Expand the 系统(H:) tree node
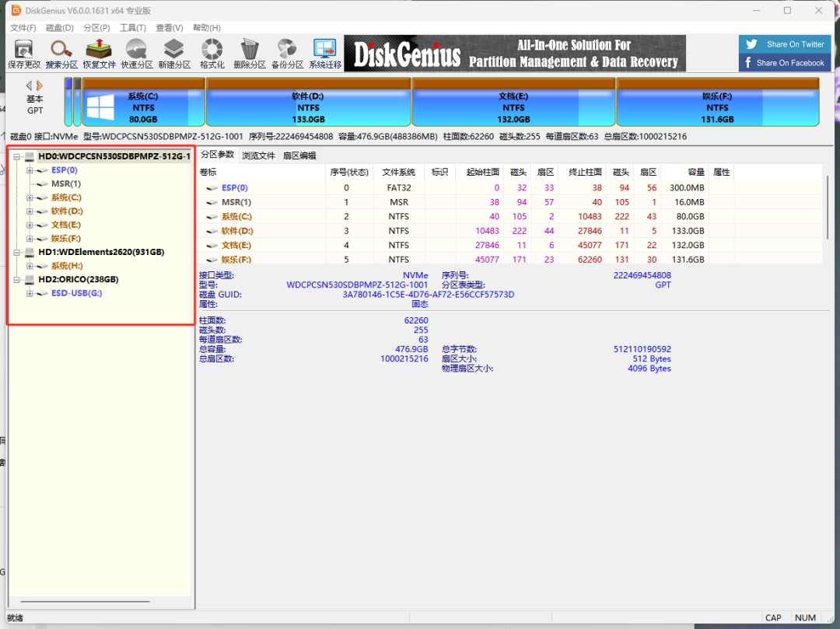 tap(30, 266)
